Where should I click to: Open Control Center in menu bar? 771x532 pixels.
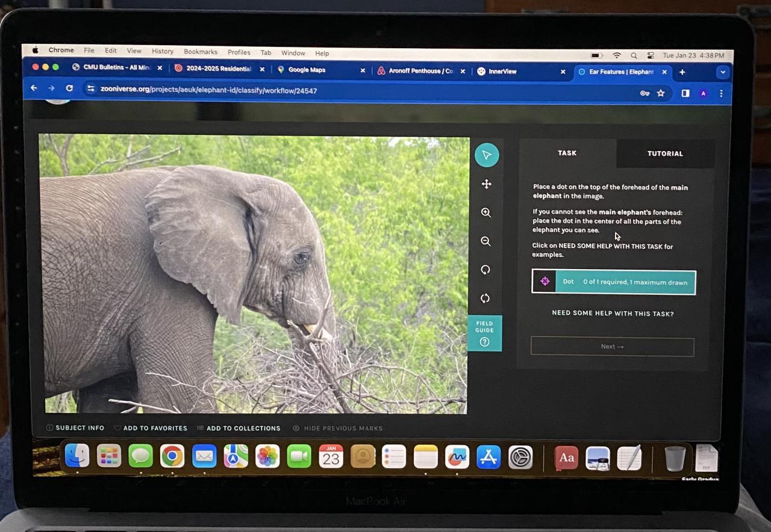click(x=651, y=55)
